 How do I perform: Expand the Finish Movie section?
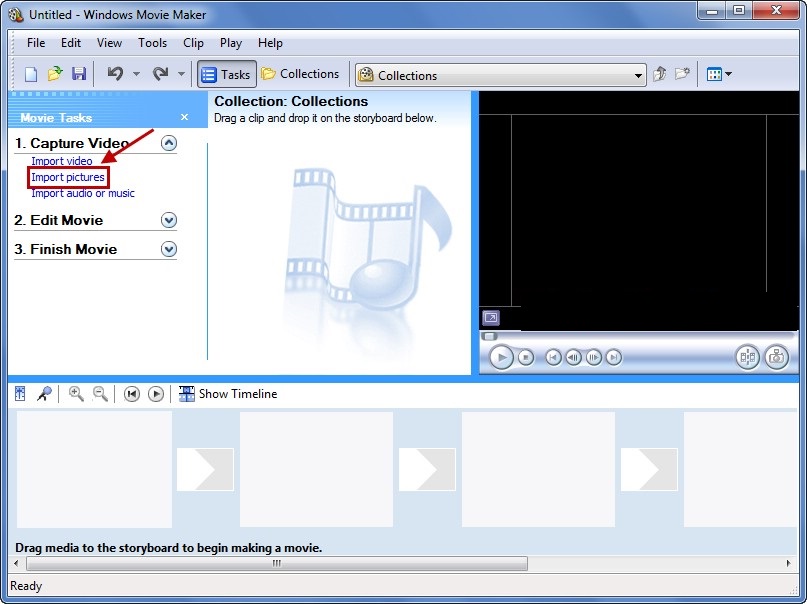[x=169, y=249]
